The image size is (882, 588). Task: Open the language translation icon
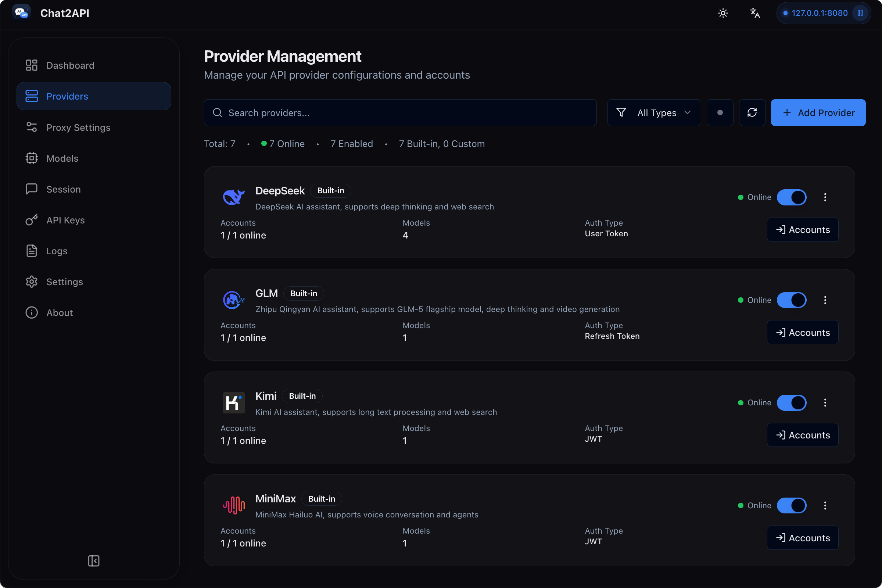click(755, 13)
